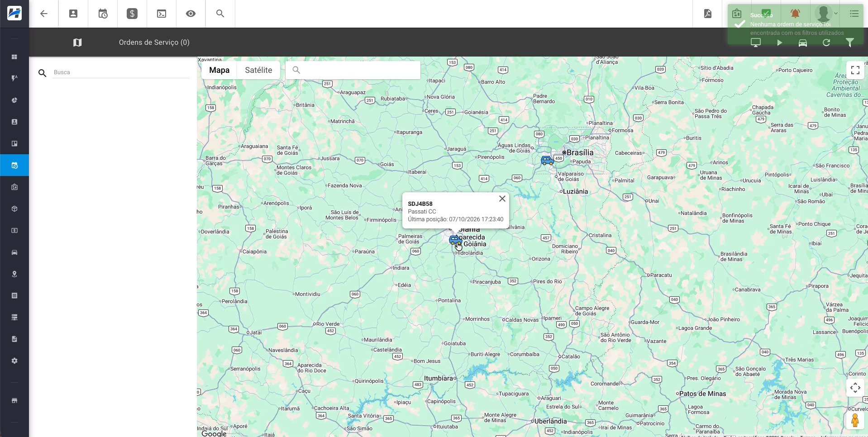
Task: Focus the map location search box
Action: click(x=353, y=70)
